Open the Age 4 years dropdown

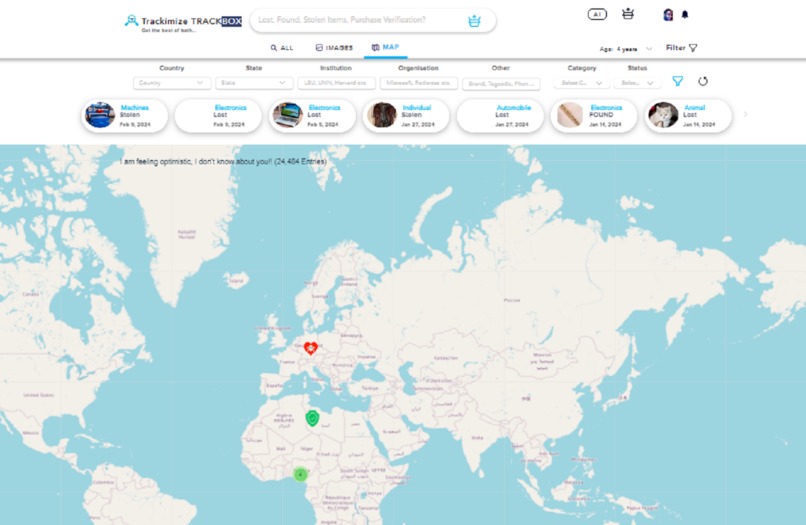[626, 49]
